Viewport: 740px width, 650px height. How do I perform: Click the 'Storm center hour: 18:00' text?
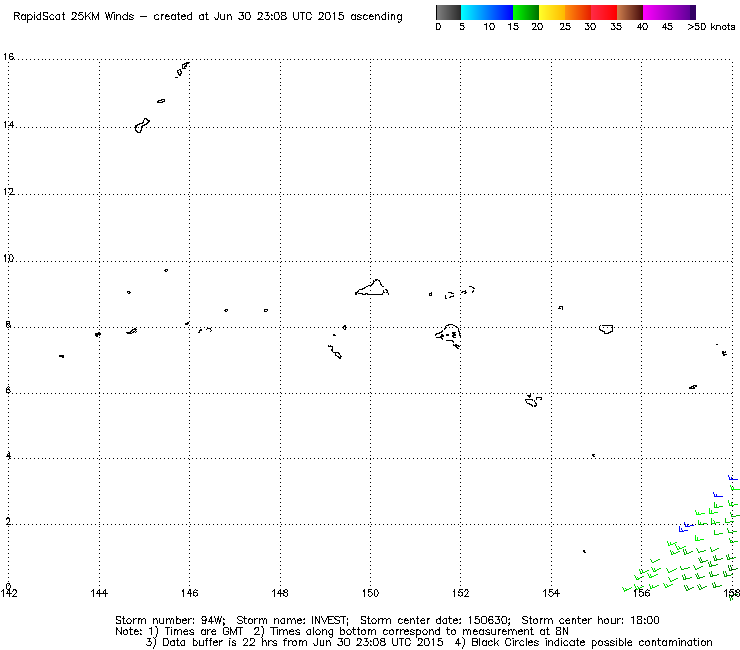tap(590, 620)
